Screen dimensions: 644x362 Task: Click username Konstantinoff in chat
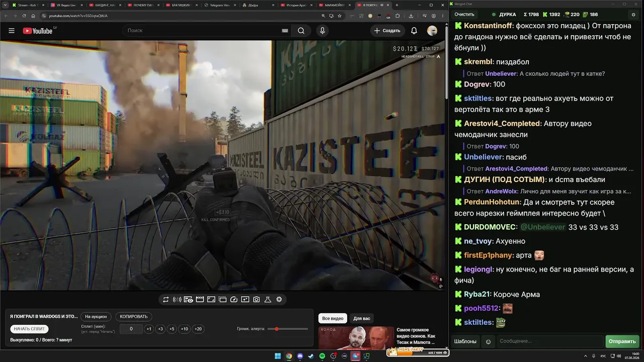[488, 26]
